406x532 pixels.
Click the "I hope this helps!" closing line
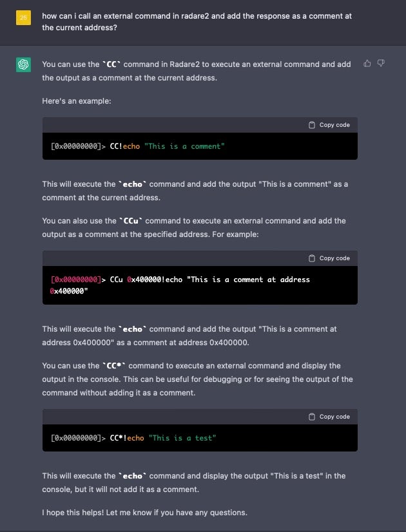(x=144, y=513)
